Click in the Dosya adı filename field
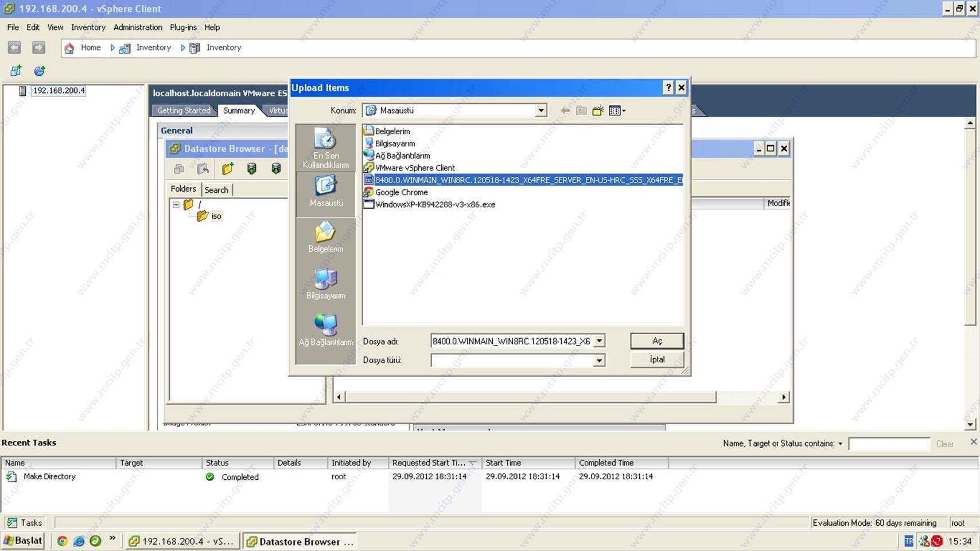Image resolution: width=980 pixels, height=551 pixels. (x=512, y=341)
